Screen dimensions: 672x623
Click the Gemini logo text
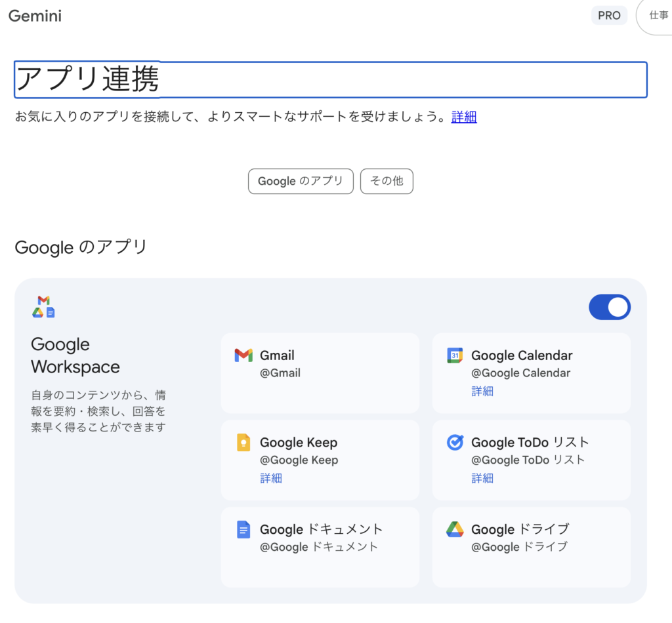pos(35,16)
